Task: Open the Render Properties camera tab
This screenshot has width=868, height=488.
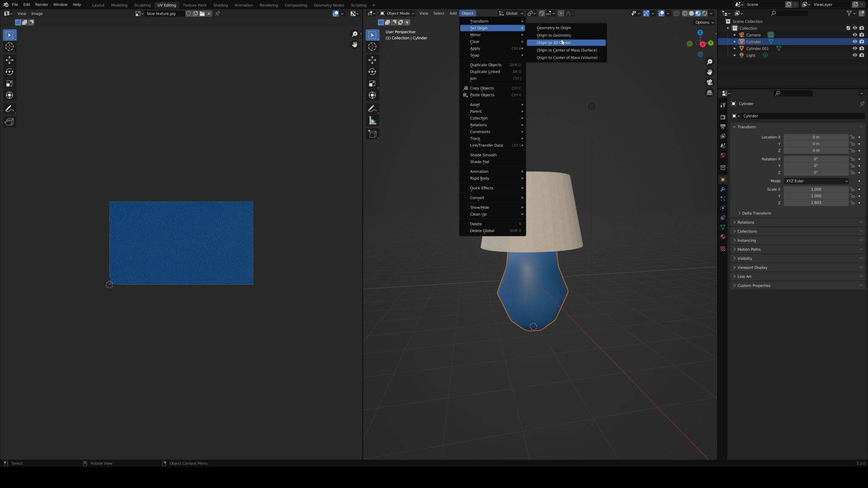Action: (723, 117)
